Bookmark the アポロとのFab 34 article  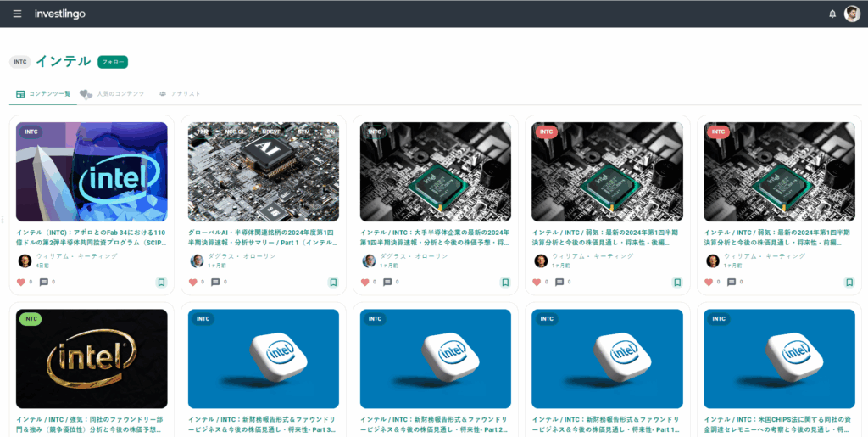pos(161,283)
